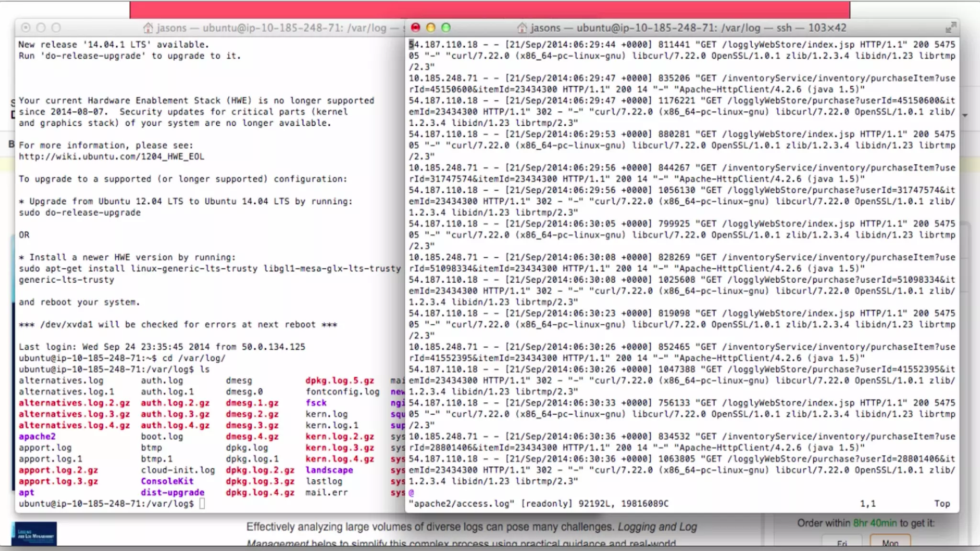980x551 pixels.
Task: Click the Logging and Log Management book thumbnail
Action: [x=34, y=534]
